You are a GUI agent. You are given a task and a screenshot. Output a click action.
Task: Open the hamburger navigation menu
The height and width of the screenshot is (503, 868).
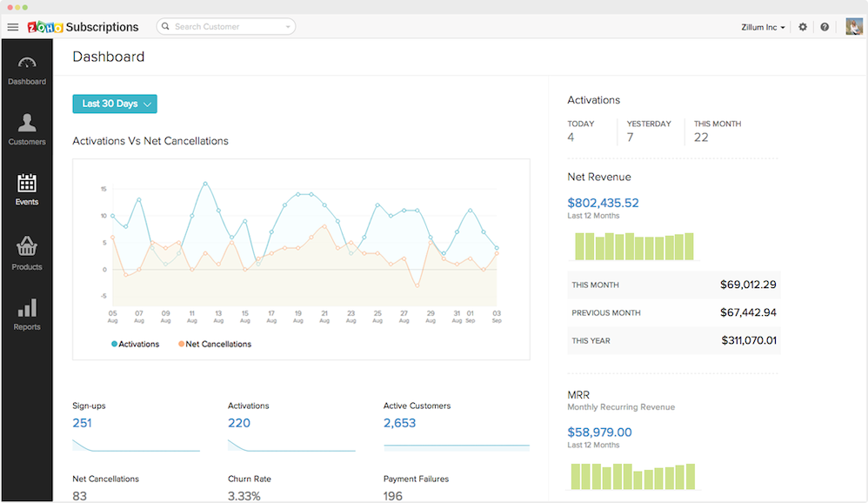point(13,27)
